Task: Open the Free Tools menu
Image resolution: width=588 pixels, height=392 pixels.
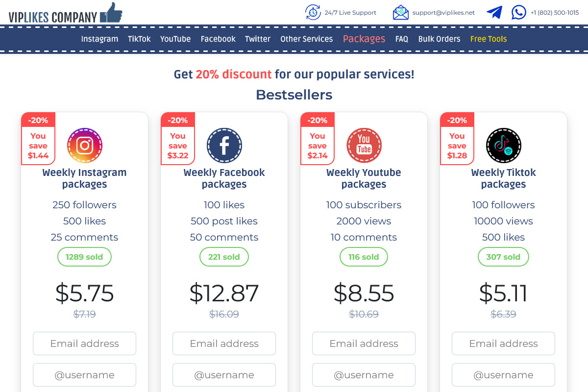Action: pos(489,39)
